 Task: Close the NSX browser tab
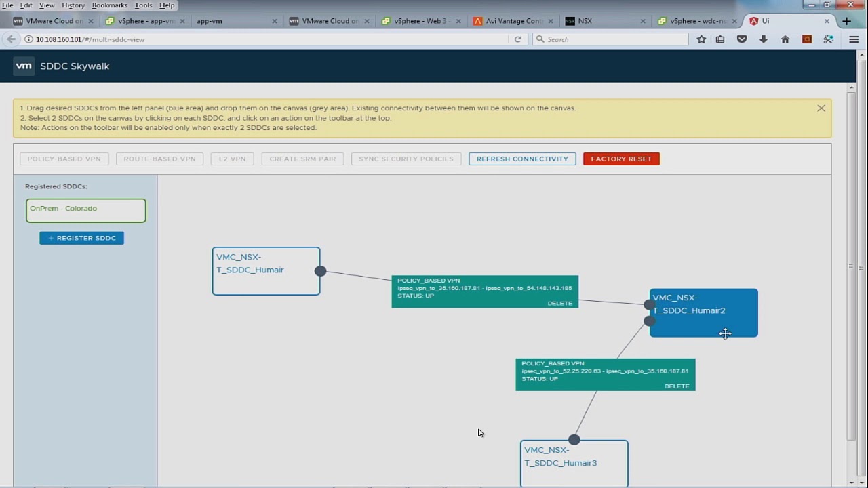pyautogui.click(x=642, y=21)
